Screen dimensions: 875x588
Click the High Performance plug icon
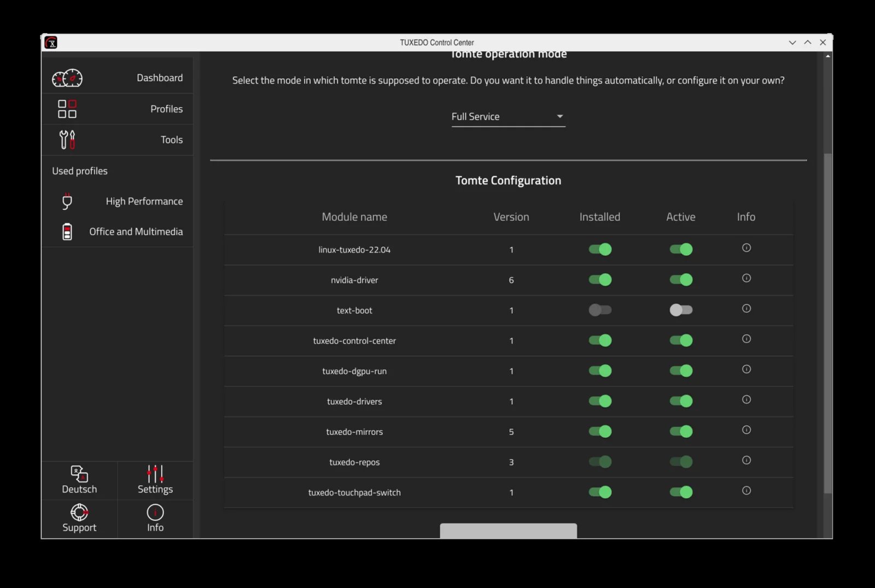coord(67,201)
